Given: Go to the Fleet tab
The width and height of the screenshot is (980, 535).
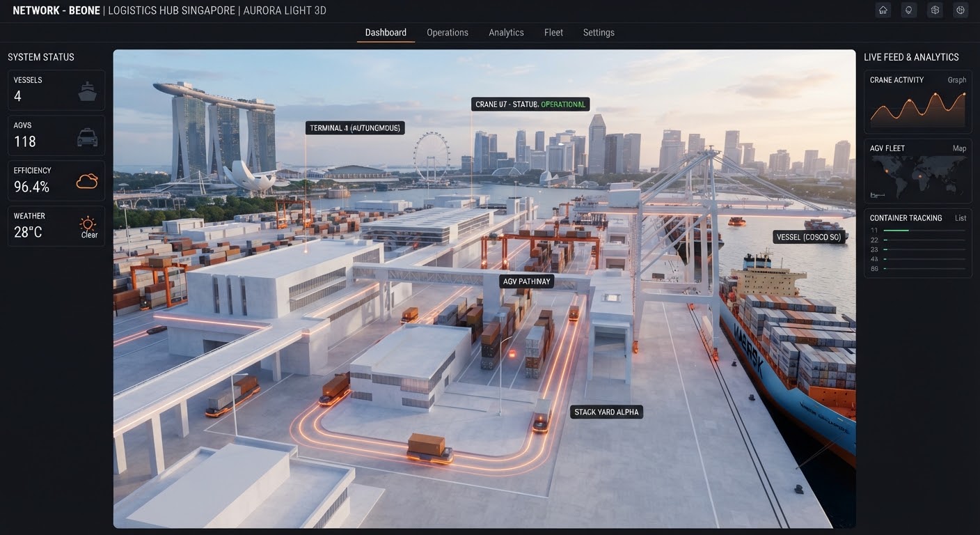Looking at the screenshot, I should click(x=553, y=33).
